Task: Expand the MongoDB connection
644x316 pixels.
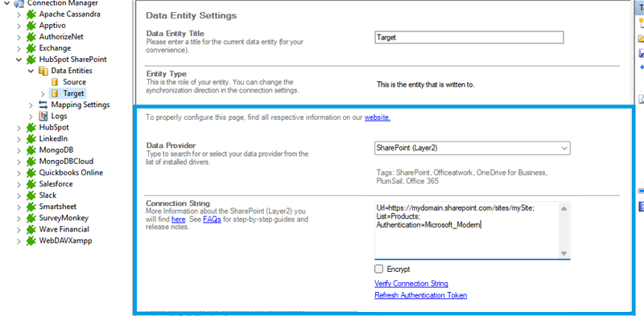Action: pos(19,150)
